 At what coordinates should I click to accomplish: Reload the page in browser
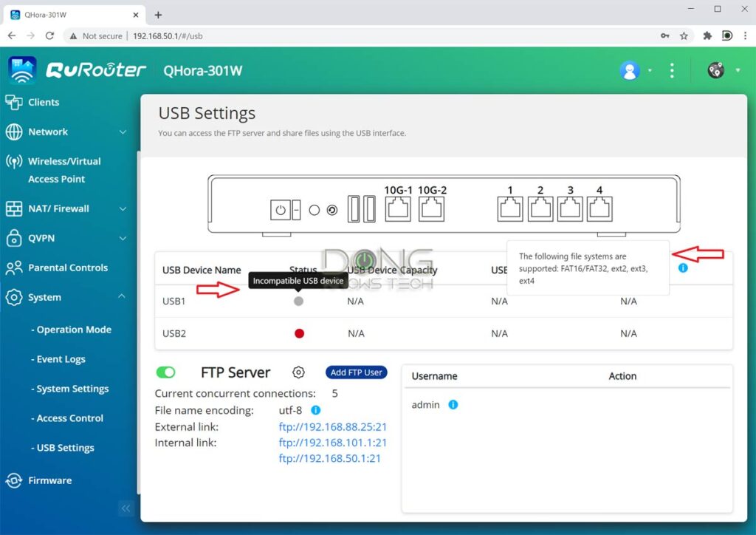click(x=49, y=35)
